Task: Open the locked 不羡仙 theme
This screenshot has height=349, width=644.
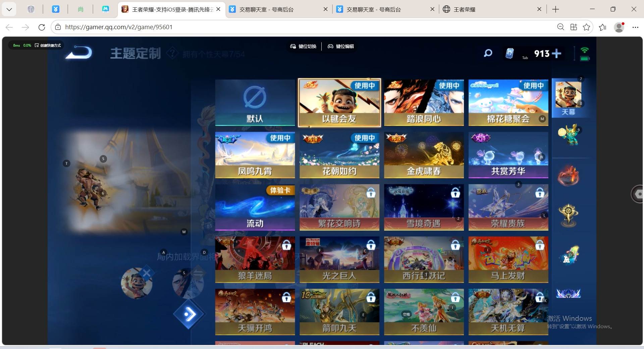Action: [x=424, y=312]
